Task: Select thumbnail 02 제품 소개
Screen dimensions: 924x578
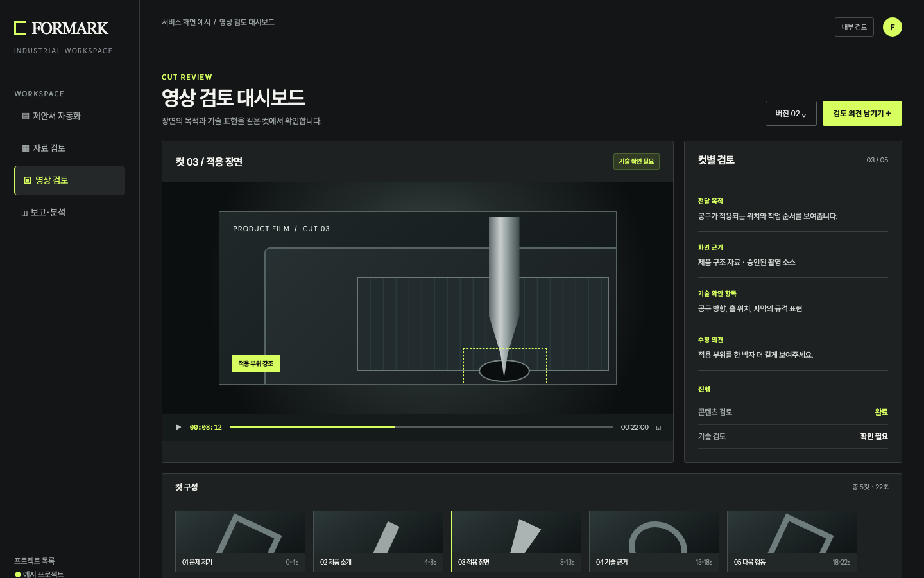Action: pyautogui.click(x=378, y=541)
